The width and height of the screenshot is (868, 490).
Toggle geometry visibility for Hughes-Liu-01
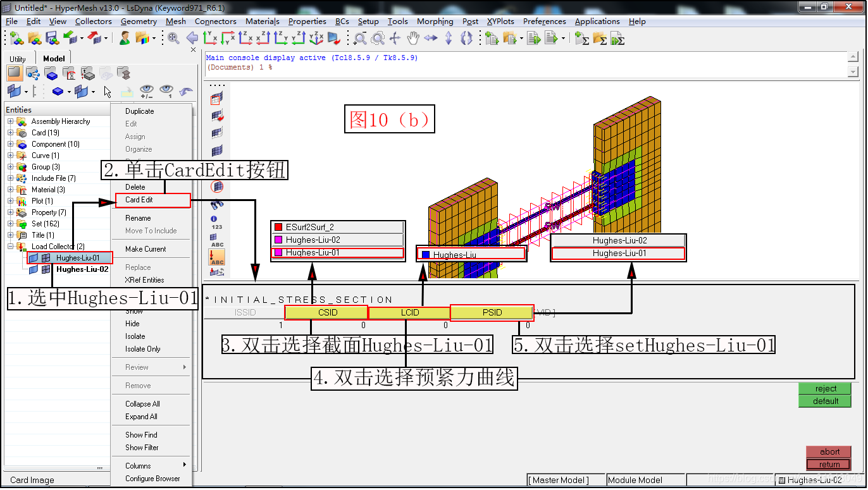[x=34, y=258]
